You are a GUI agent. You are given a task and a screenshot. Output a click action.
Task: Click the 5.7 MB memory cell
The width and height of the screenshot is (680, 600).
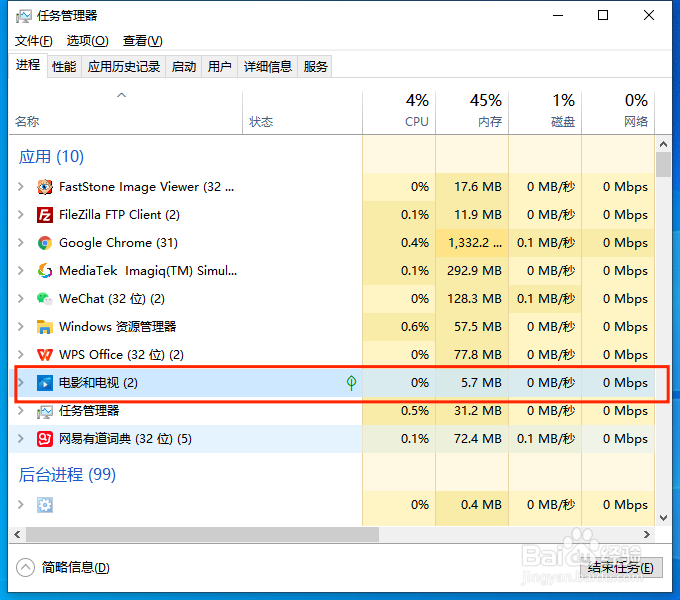[x=472, y=382]
